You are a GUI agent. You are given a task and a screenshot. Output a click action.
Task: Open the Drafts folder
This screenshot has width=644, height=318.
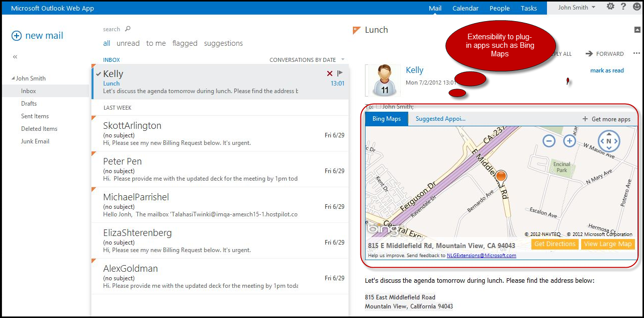coord(29,104)
